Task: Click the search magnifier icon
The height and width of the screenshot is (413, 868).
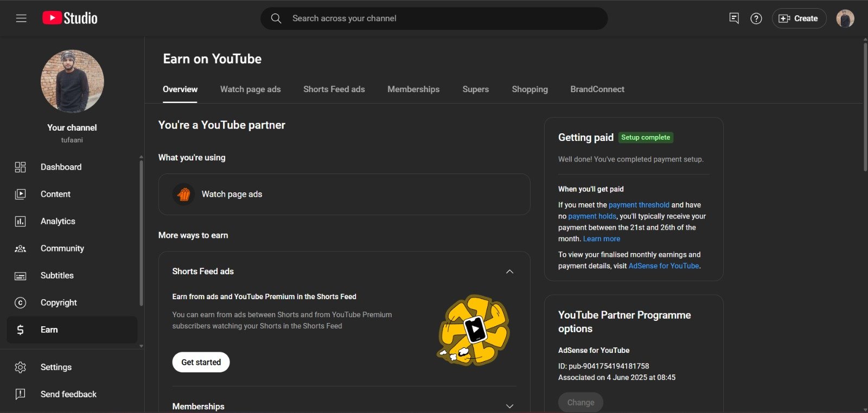Action: click(276, 18)
